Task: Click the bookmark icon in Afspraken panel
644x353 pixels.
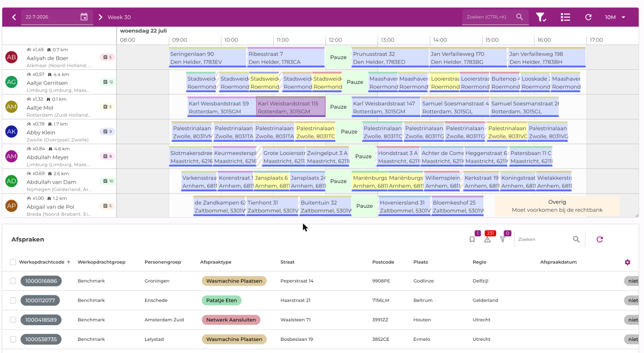Action: (472, 239)
